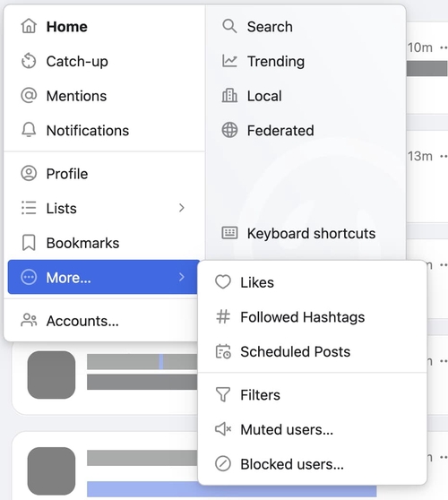Screen dimensions: 448x500
Task: Click the Filters funnel icon
Action: click(223, 394)
